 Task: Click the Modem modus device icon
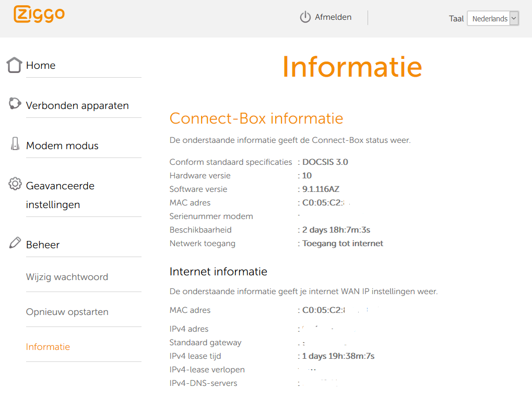(x=15, y=144)
